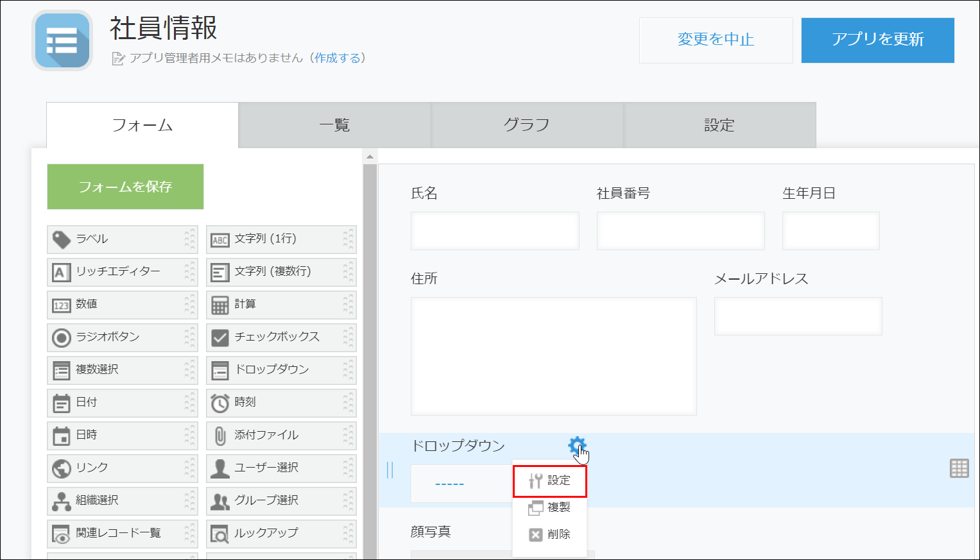The height and width of the screenshot is (560, 980).
Task: Click the table icon on the highlighted Dropdown row
Action: [959, 469]
